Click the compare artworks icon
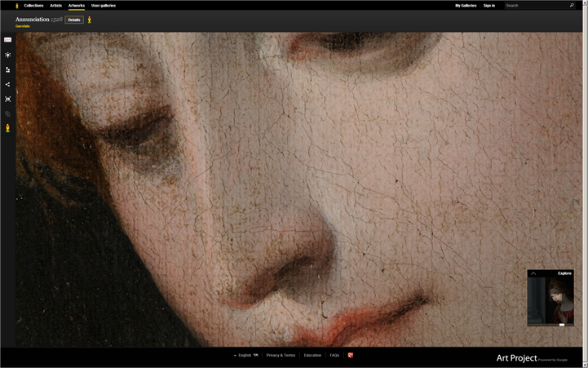588x368 pixels. [7, 113]
